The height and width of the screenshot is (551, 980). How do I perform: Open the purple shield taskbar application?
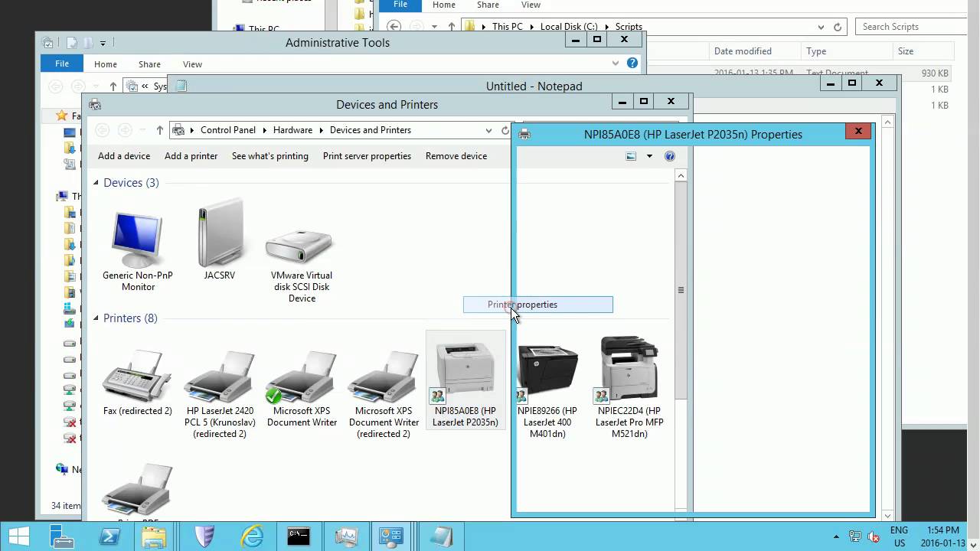pos(203,536)
